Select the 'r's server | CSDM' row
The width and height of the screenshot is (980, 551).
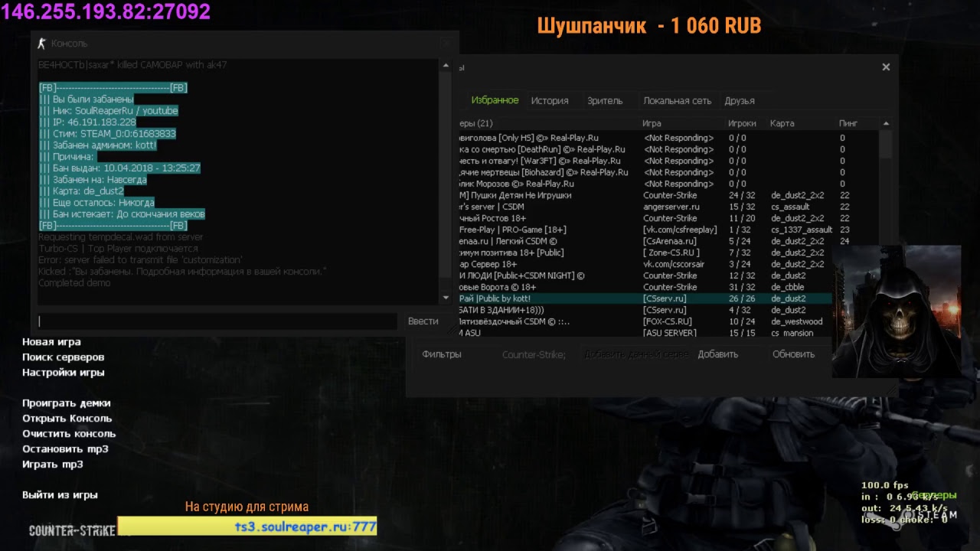[668, 207]
